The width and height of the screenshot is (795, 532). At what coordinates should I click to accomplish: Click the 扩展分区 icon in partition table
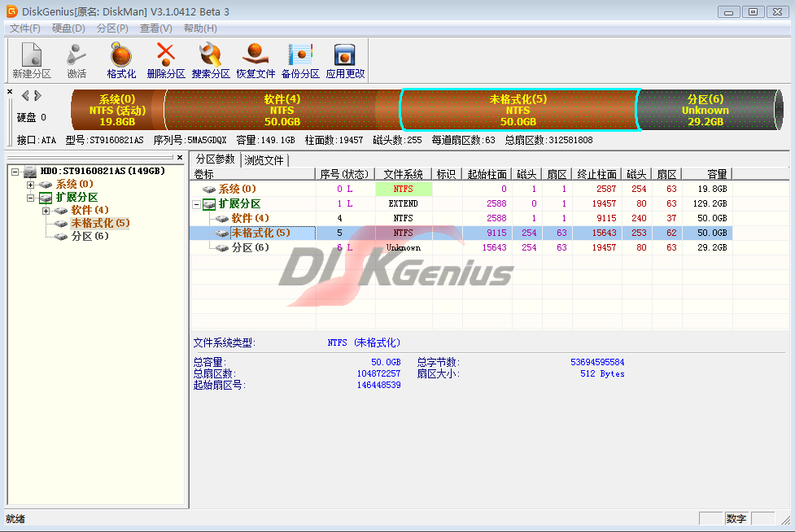point(209,204)
